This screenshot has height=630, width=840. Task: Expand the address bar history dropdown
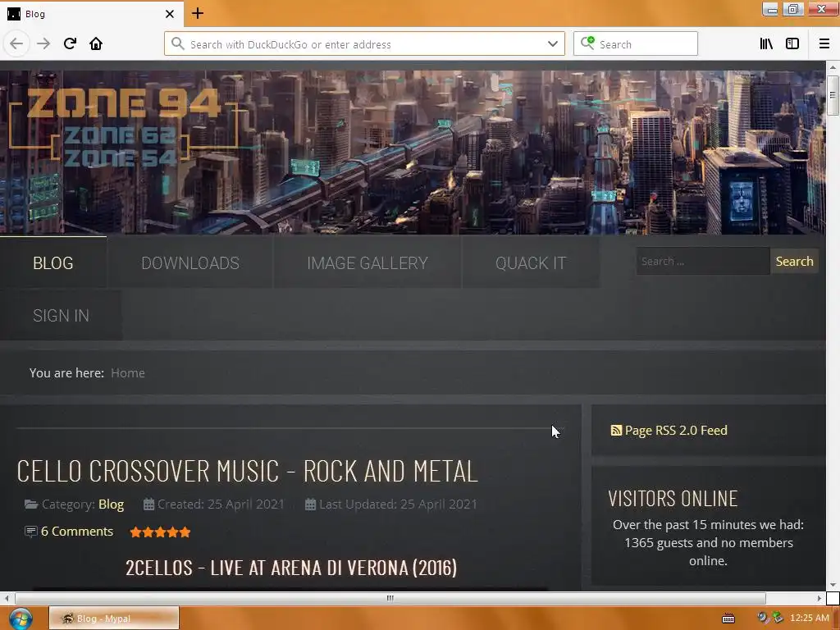pyautogui.click(x=553, y=44)
